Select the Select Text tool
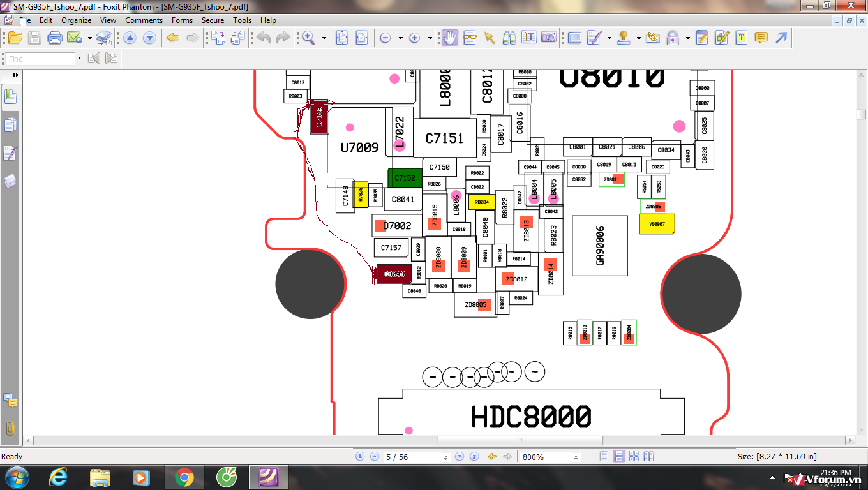This screenshot has height=490, width=868. point(529,38)
